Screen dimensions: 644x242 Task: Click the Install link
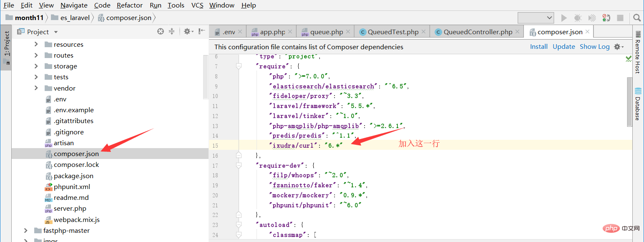(539, 47)
